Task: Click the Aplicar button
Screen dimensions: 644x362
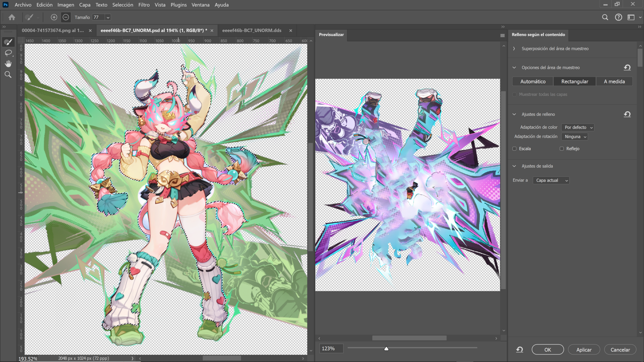Action: (584, 350)
